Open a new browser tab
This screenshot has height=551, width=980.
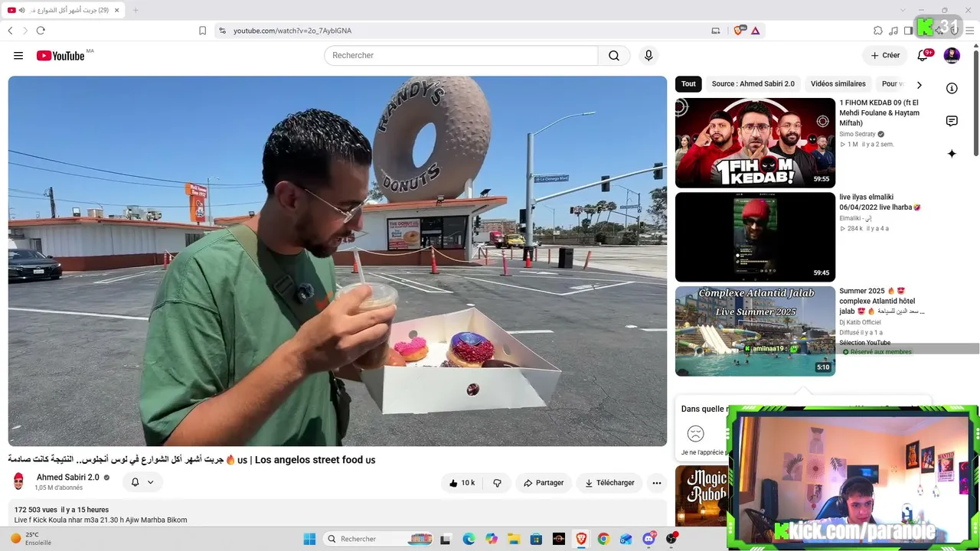tap(136, 10)
